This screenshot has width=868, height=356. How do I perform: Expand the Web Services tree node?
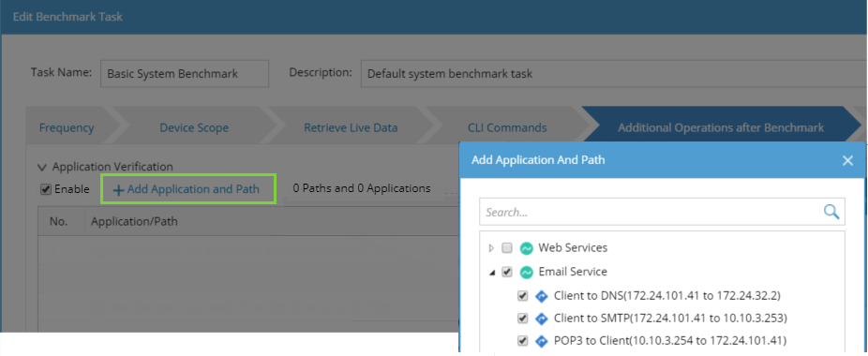[x=491, y=248]
